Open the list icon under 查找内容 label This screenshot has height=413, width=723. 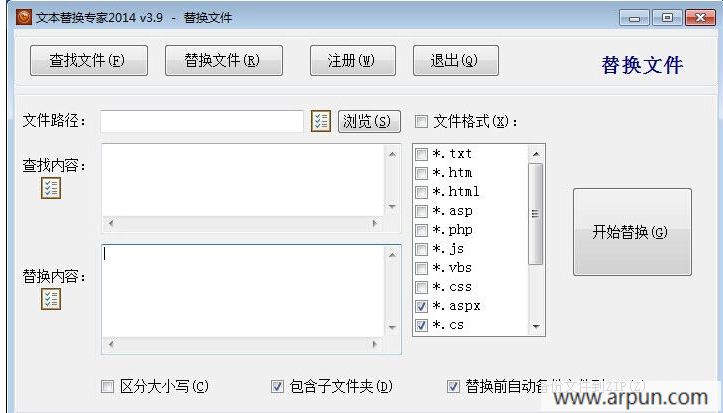[x=51, y=189]
